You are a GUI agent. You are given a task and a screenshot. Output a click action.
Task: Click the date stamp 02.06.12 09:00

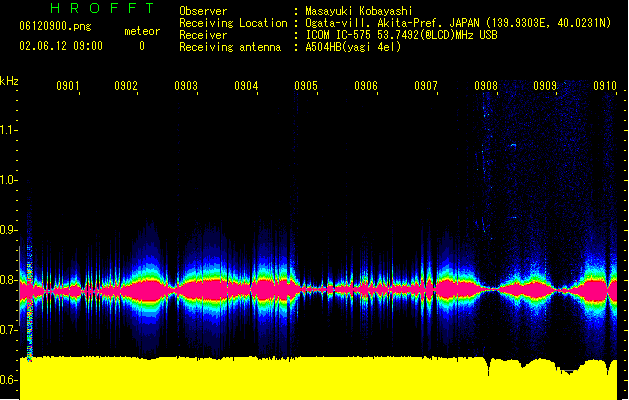61,46
